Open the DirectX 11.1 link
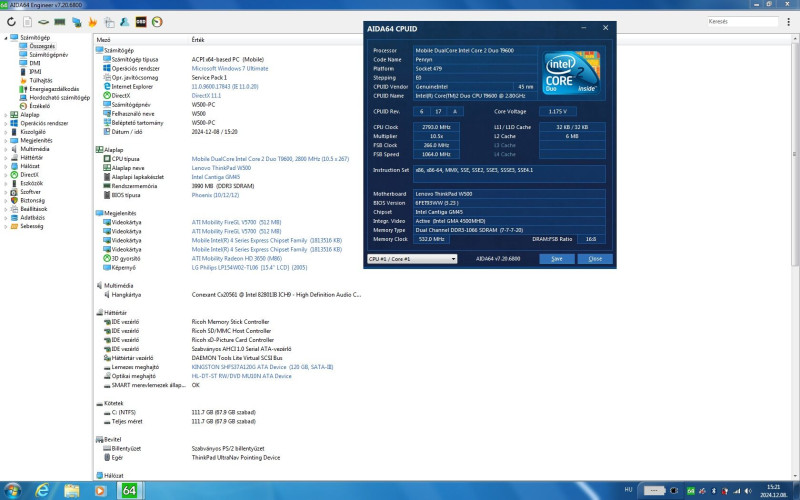 click(x=206, y=95)
